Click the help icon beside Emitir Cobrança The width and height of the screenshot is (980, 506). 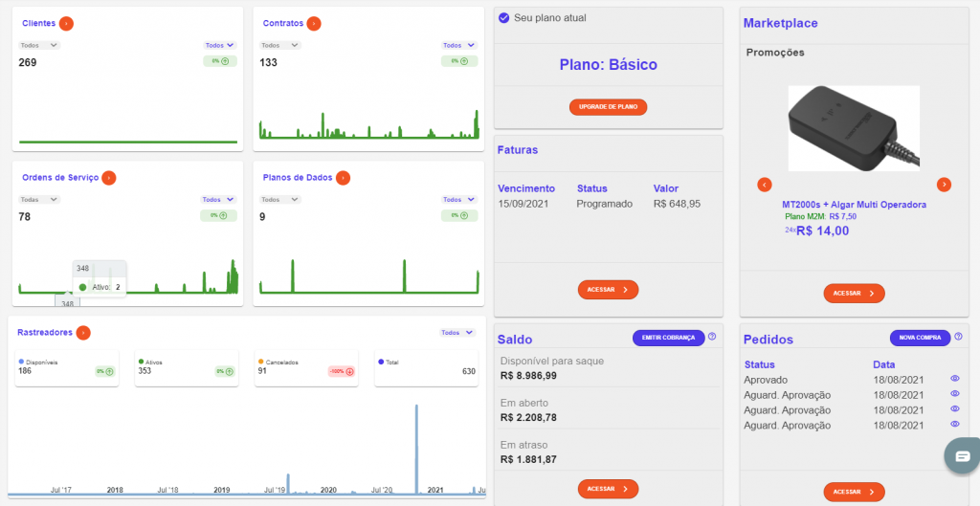[x=712, y=337]
